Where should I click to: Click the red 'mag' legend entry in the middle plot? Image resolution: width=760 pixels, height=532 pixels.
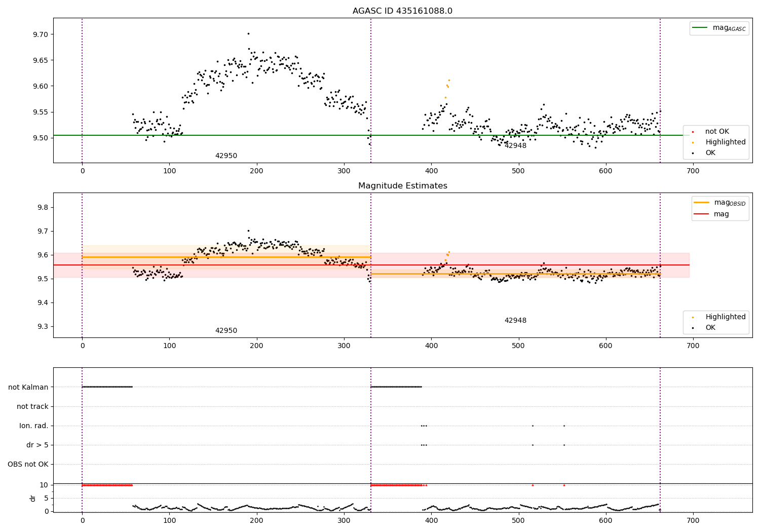point(711,214)
